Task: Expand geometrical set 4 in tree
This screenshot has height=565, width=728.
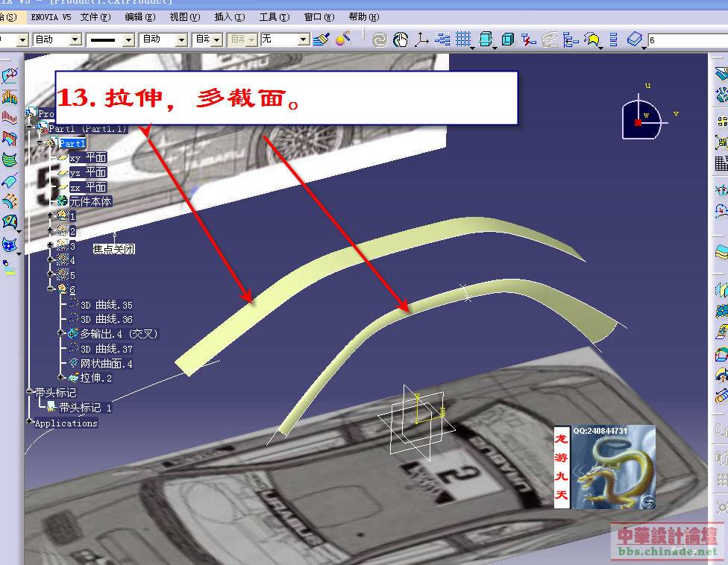Action: (x=50, y=259)
